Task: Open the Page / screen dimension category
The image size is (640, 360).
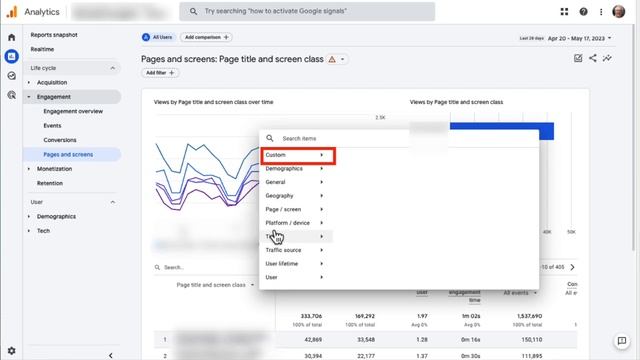Action: (x=296, y=209)
